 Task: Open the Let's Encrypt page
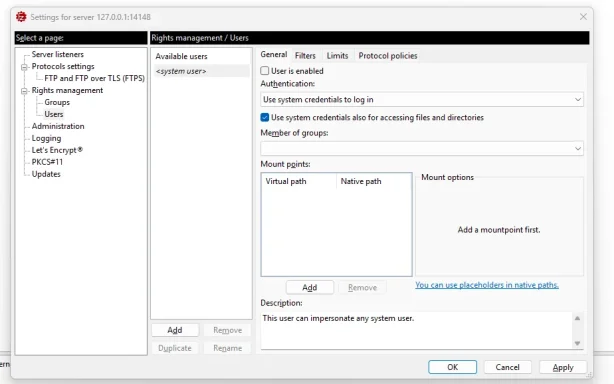57,150
